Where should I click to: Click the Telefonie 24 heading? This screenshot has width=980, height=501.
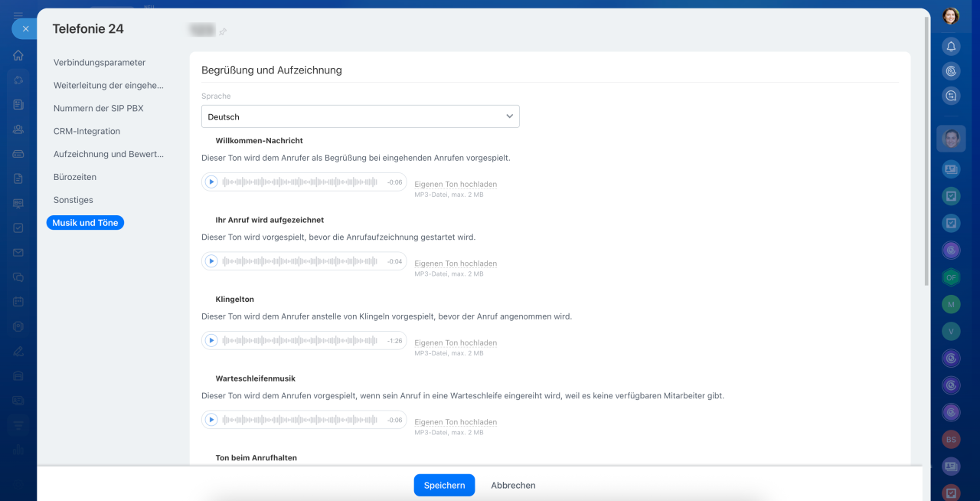[x=88, y=29]
